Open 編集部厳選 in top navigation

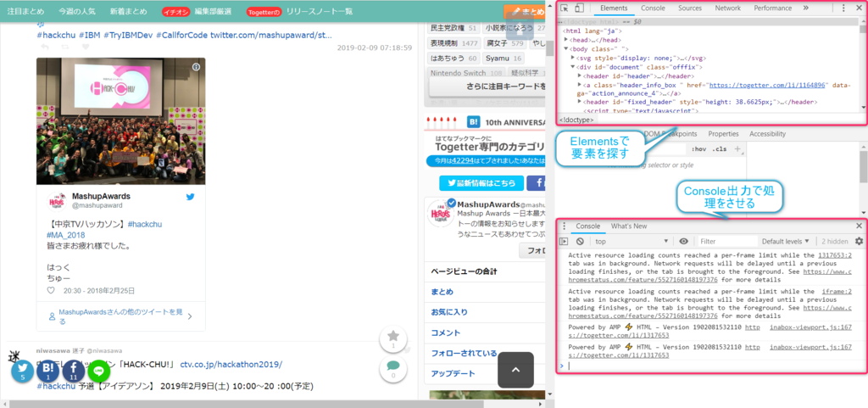213,11
